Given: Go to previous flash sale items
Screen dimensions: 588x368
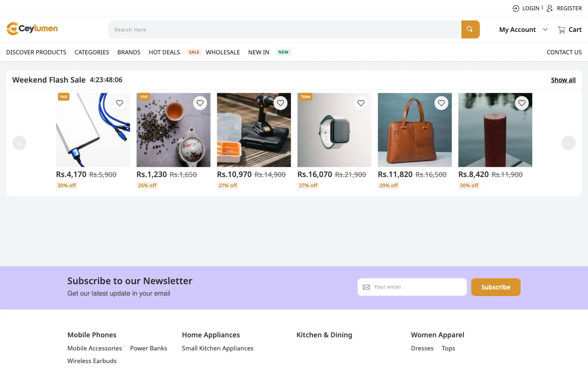Looking at the screenshot, I should pos(19,143).
